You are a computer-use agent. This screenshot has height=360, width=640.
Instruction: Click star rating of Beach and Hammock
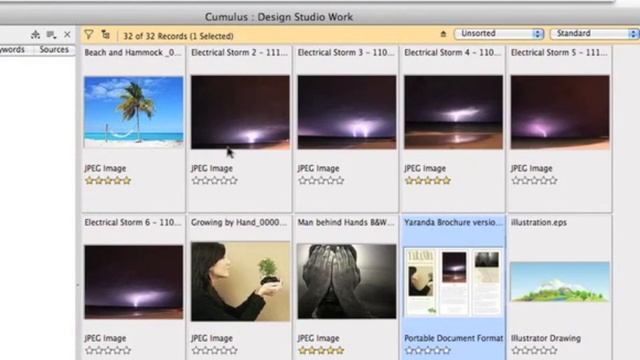[108, 180]
